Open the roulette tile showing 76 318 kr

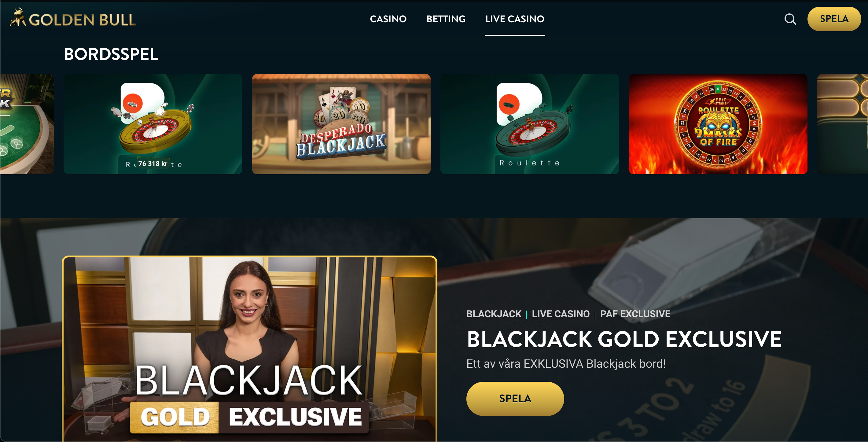click(x=153, y=124)
